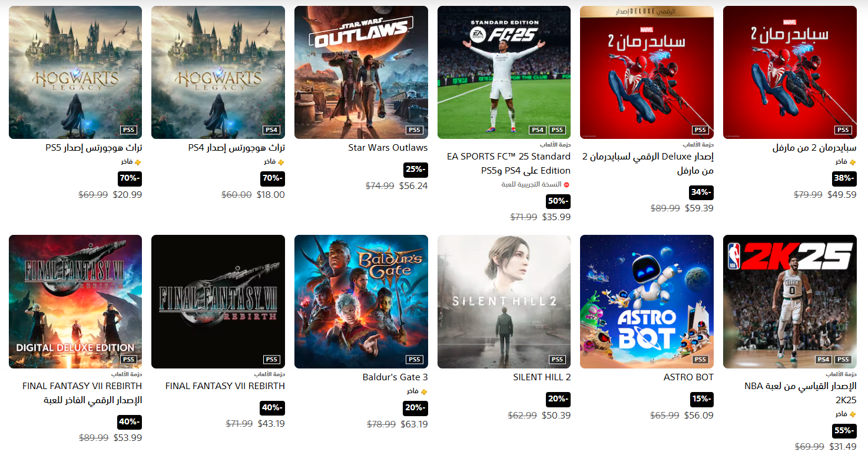Viewport: 868px width, 455px height.
Task: Open the Star Wars Outlaws cover thumbnail
Action: 361,72
